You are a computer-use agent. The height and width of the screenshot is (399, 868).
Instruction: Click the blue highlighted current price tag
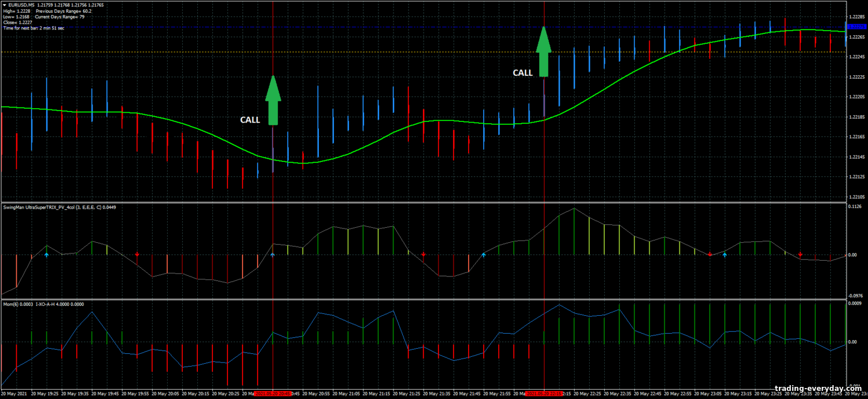pyautogui.click(x=855, y=27)
